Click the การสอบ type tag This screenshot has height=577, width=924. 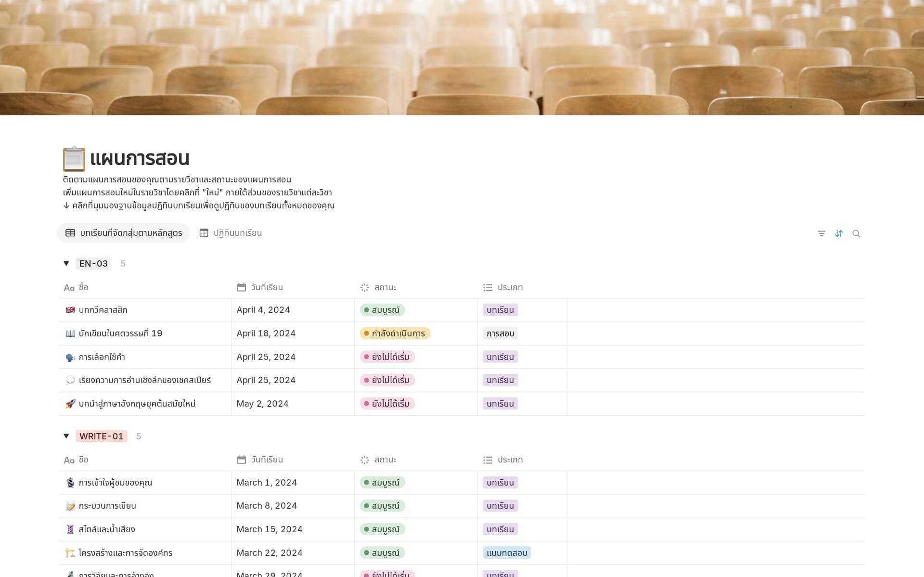pyautogui.click(x=500, y=333)
